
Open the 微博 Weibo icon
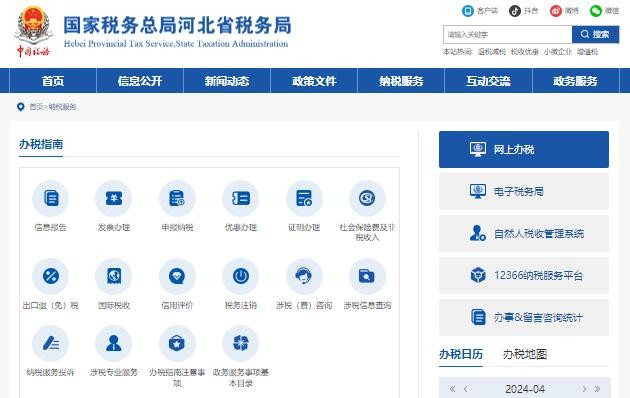coord(556,11)
